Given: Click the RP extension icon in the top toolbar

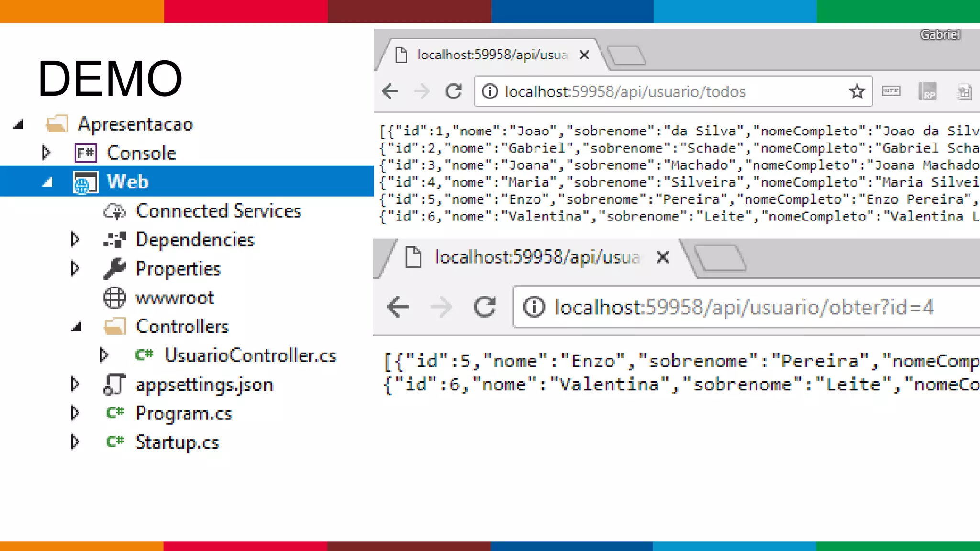Looking at the screenshot, I should (x=927, y=91).
